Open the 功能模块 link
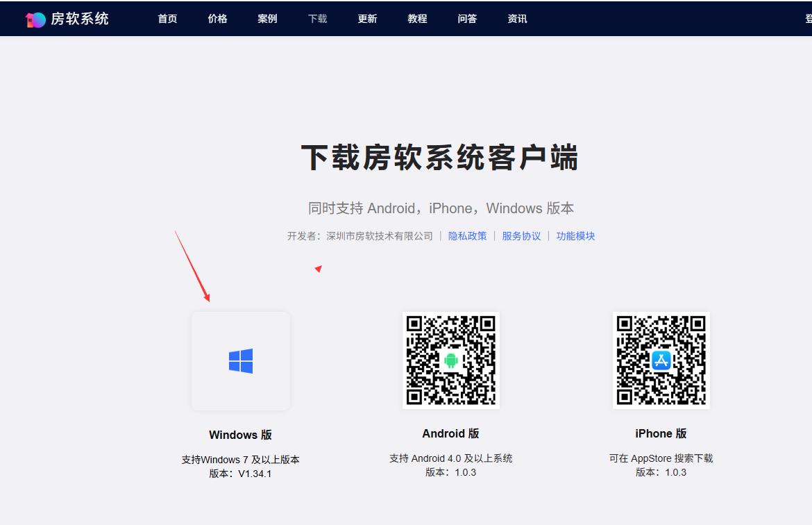Screen dimensions: 812x525 click(x=575, y=236)
